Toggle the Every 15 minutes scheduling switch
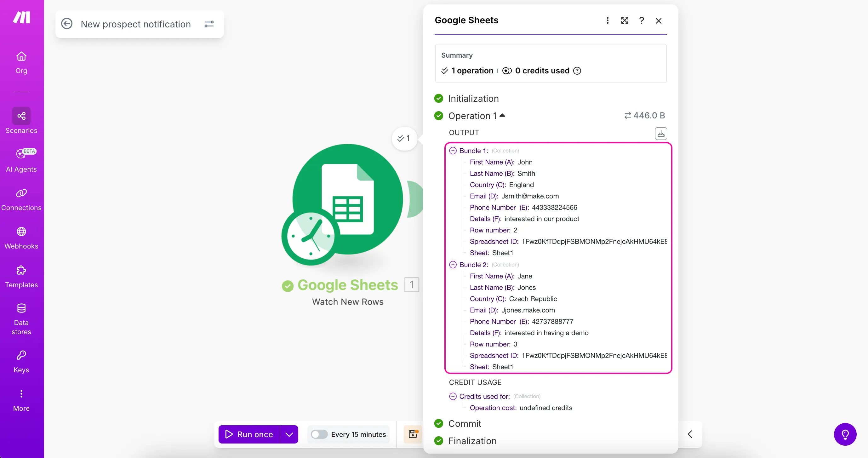868x458 pixels. pos(319,434)
